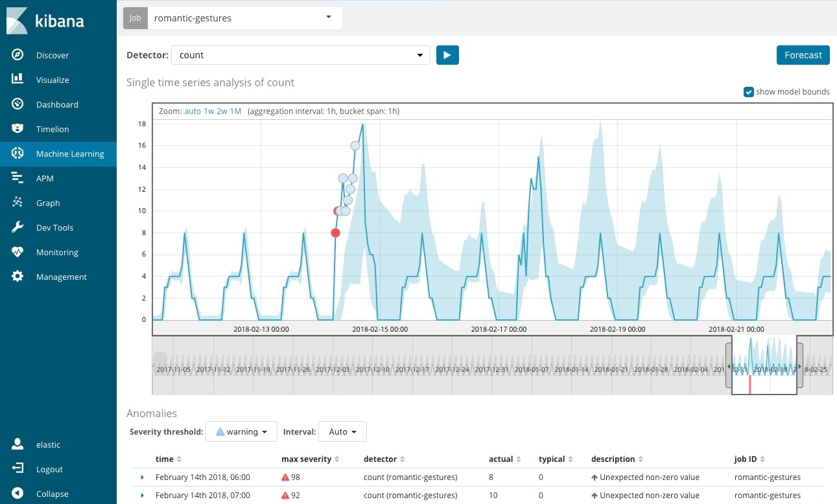Open Dev Tools wrench icon
The width and height of the screenshot is (837, 504).
(18, 227)
